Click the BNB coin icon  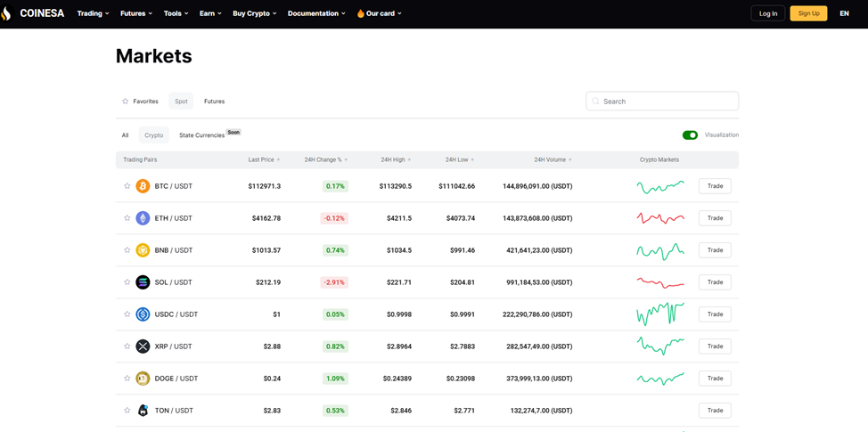tap(143, 250)
